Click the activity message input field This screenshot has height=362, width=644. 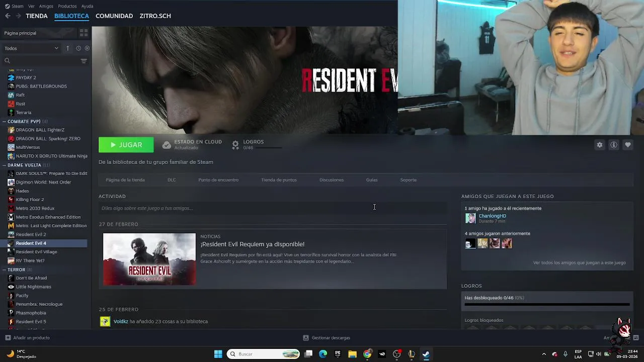pyautogui.click(x=273, y=208)
